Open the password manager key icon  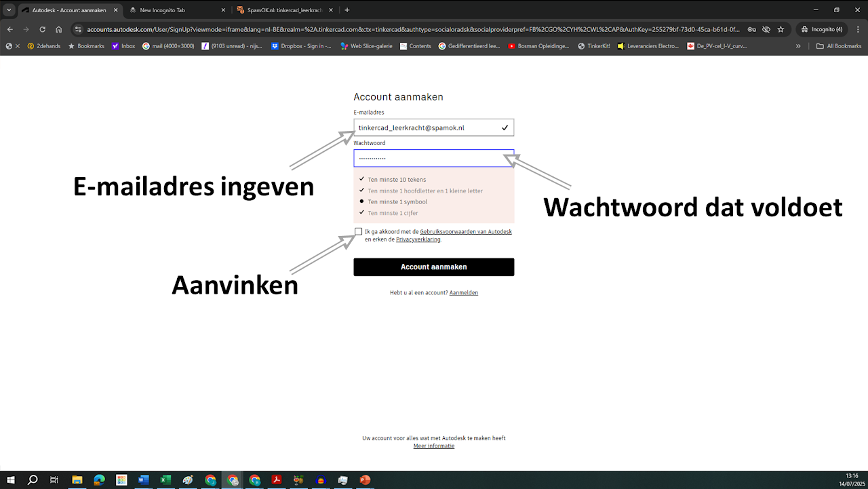point(751,29)
